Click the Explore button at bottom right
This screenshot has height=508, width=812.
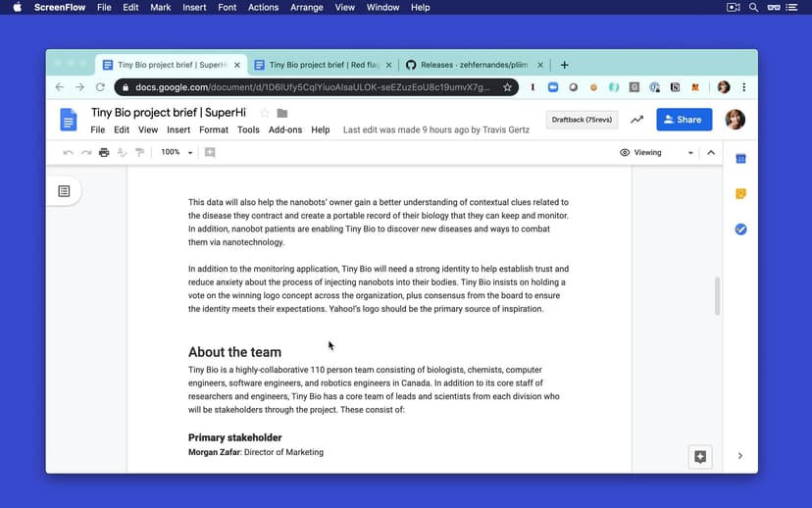699,456
